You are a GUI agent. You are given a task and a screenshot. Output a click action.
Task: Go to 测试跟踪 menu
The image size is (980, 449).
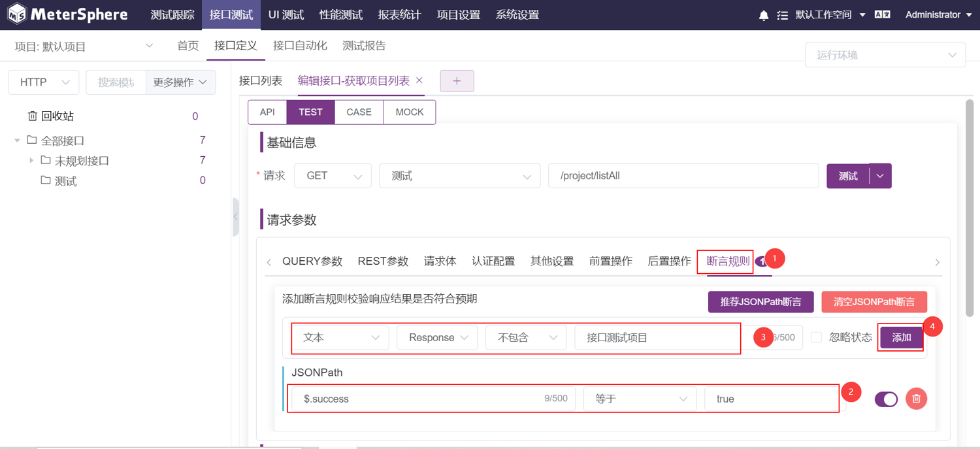point(172,15)
